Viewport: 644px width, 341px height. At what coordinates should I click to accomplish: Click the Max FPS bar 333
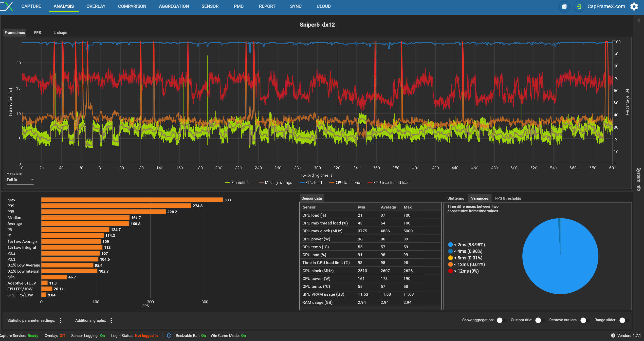(x=132, y=200)
